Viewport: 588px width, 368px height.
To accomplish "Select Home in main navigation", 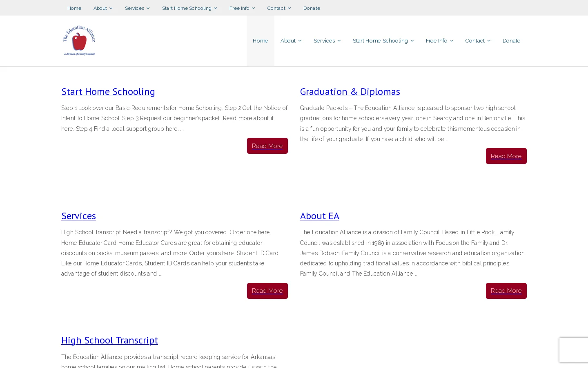I will [260, 41].
